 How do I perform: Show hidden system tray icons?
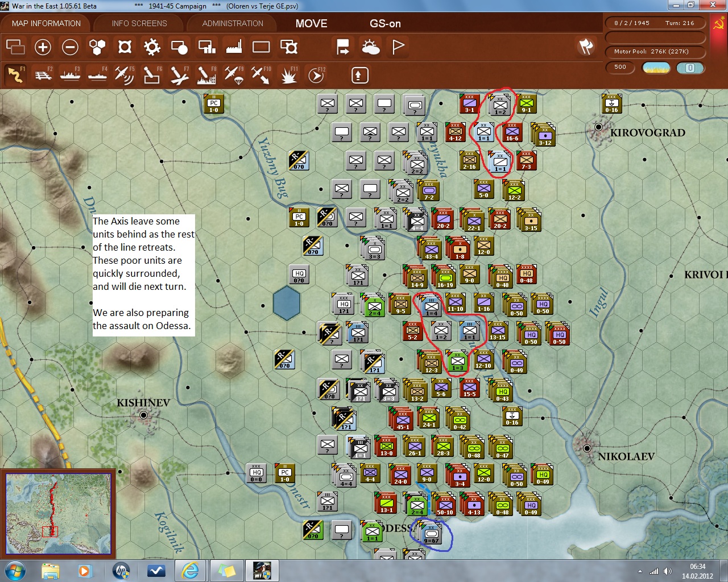pyautogui.click(x=640, y=571)
